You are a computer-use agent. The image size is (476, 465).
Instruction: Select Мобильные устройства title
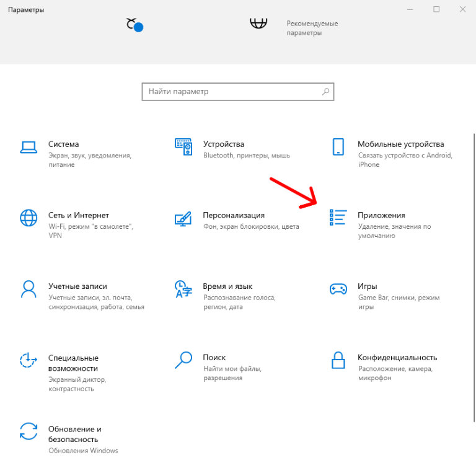pos(401,144)
